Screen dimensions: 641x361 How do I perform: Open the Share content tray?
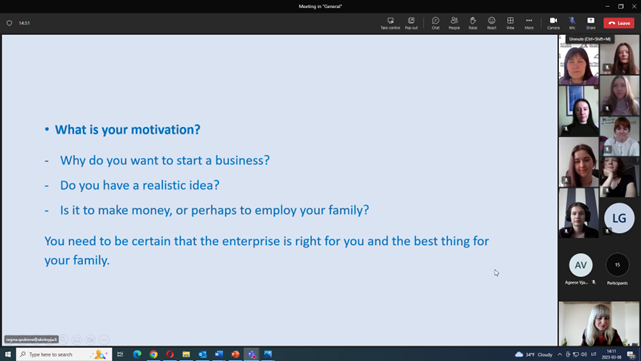[x=591, y=23]
